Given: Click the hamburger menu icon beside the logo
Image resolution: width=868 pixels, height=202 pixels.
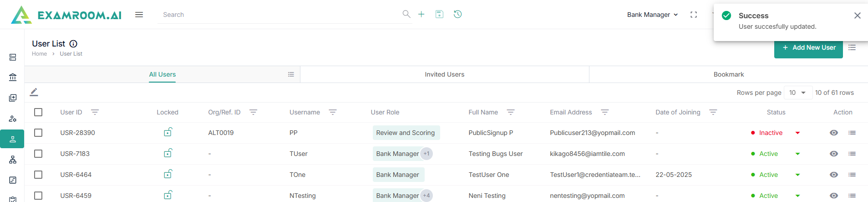Looking at the screenshot, I should (x=139, y=15).
